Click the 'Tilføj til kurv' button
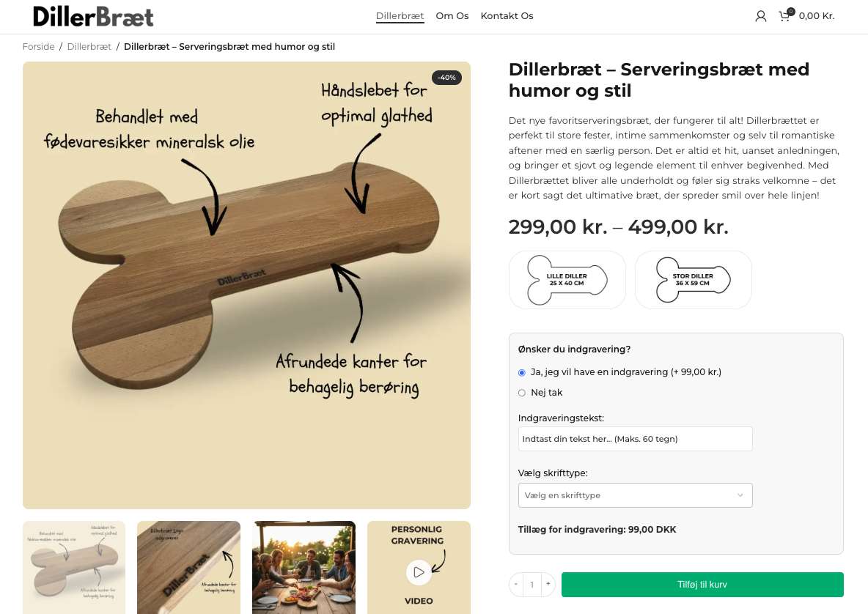Viewport: 868px width, 614px height. [702, 585]
